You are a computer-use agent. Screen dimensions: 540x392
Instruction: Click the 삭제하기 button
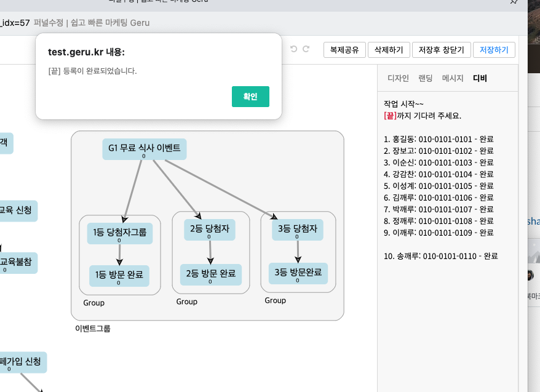389,50
